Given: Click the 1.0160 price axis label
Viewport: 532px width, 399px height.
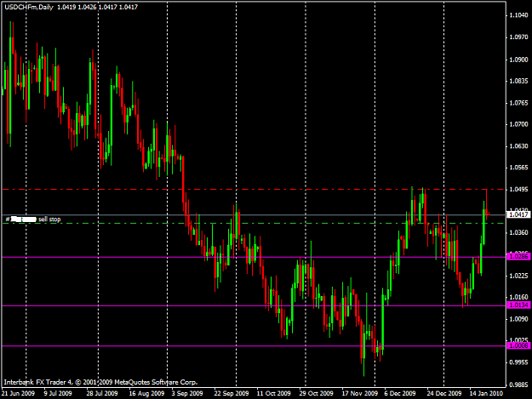Looking at the screenshot, I should pyautogui.click(x=518, y=297).
